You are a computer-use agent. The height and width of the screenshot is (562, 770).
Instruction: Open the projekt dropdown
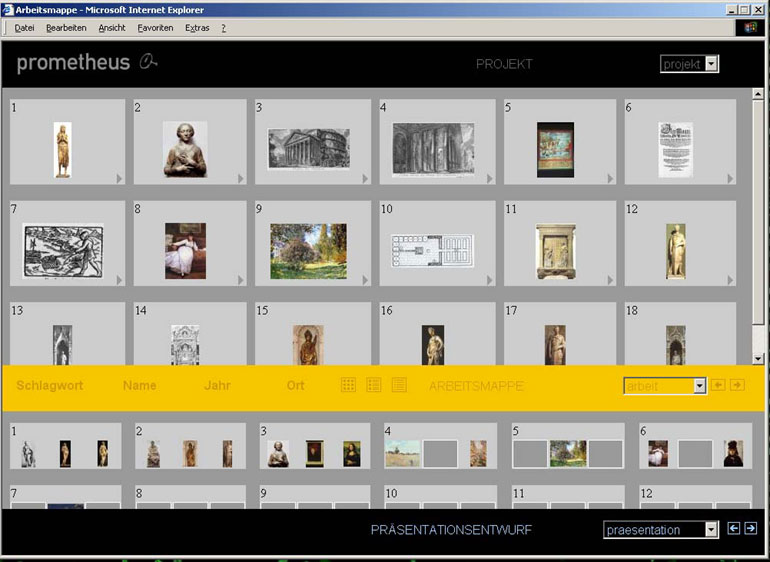[711, 64]
